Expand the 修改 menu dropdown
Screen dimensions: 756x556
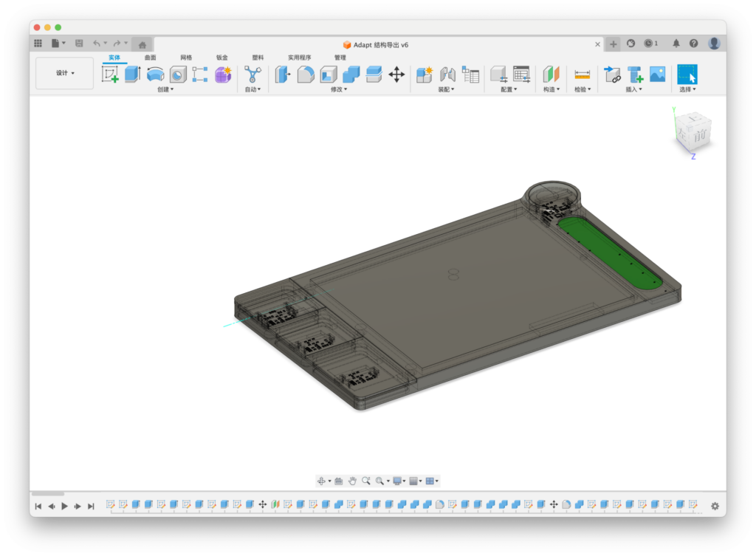coord(338,89)
